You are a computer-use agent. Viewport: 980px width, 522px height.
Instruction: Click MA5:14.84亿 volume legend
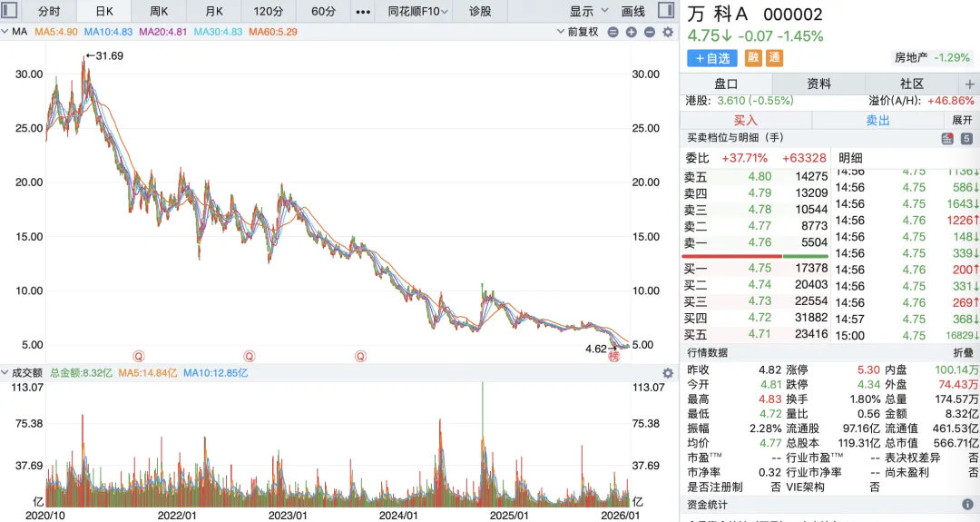pos(148,373)
